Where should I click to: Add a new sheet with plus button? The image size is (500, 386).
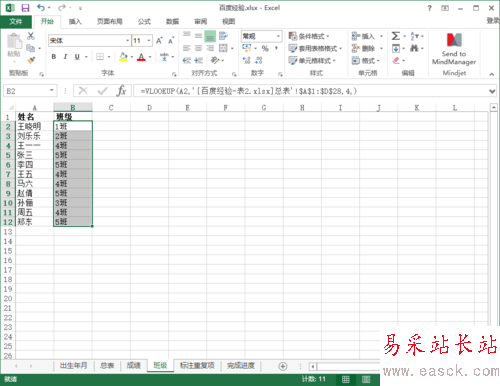tap(283, 366)
